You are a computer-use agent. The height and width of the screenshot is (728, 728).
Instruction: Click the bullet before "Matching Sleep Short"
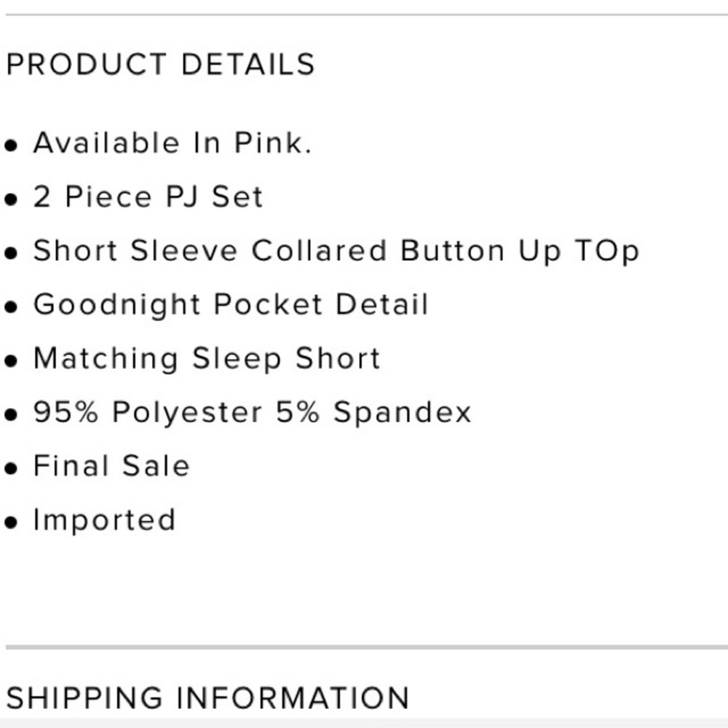pyautogui.click(x=11, y=360)
